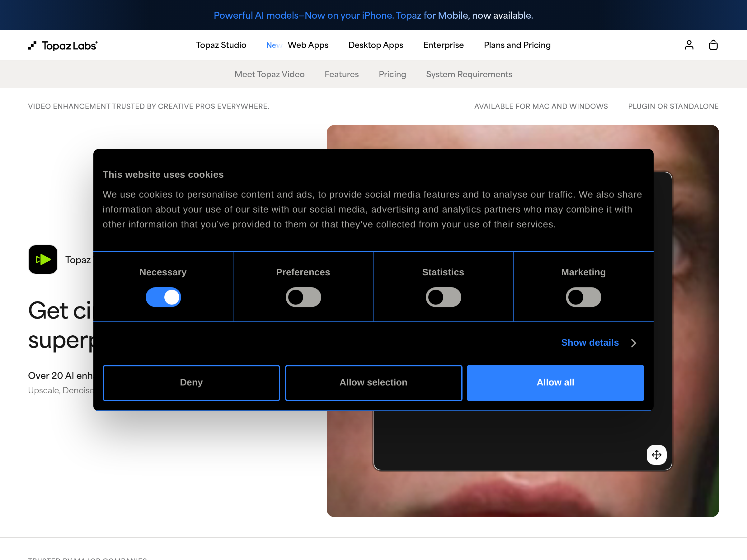
Task: Expand Show details in cookie dialog
Action: pyautogui.click(x=590, y=343)
